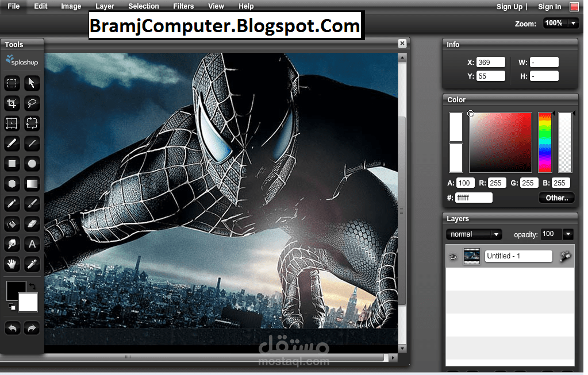Choose the paint brush tool beside Pencil
The width and height of the screenshot is (588, 375).
(x=32, y=204)
